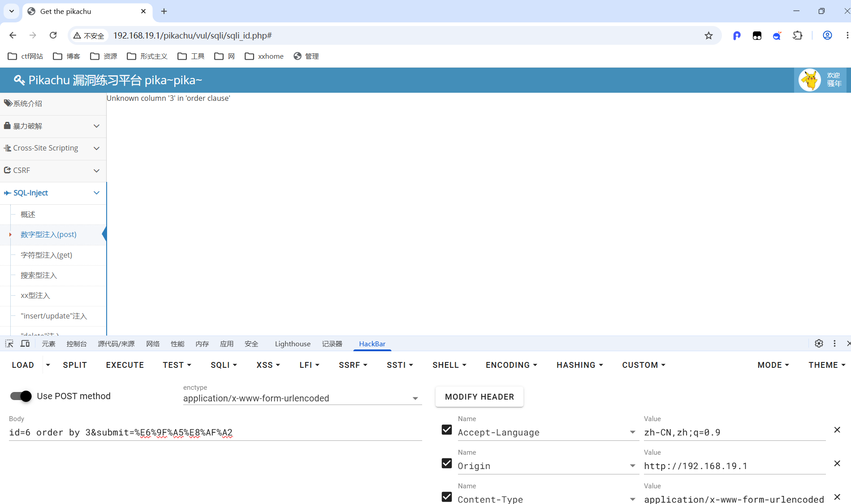This screenshot has height=504, width=851.
Task: Click the 不安全 site security warning
Action: point(89,35)
